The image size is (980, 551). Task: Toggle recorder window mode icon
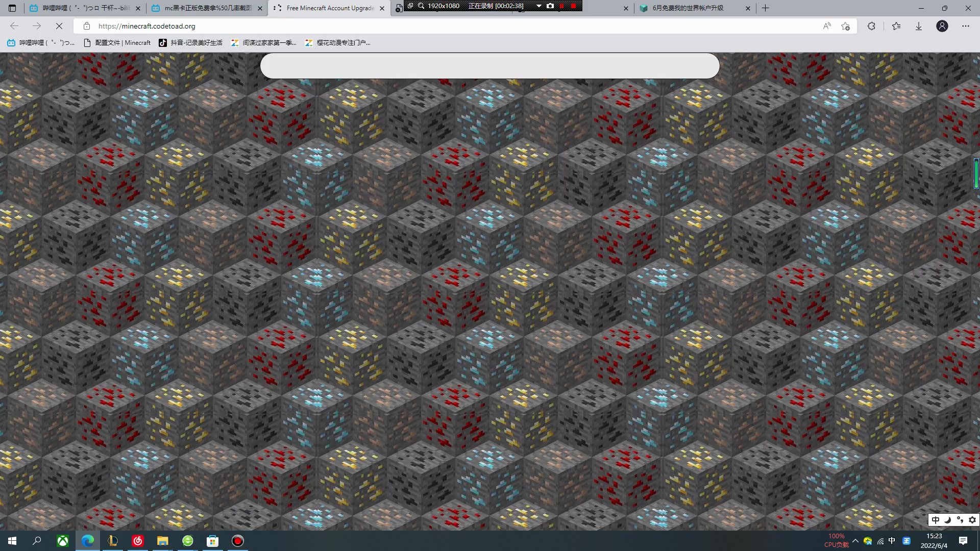pos(410,6)
